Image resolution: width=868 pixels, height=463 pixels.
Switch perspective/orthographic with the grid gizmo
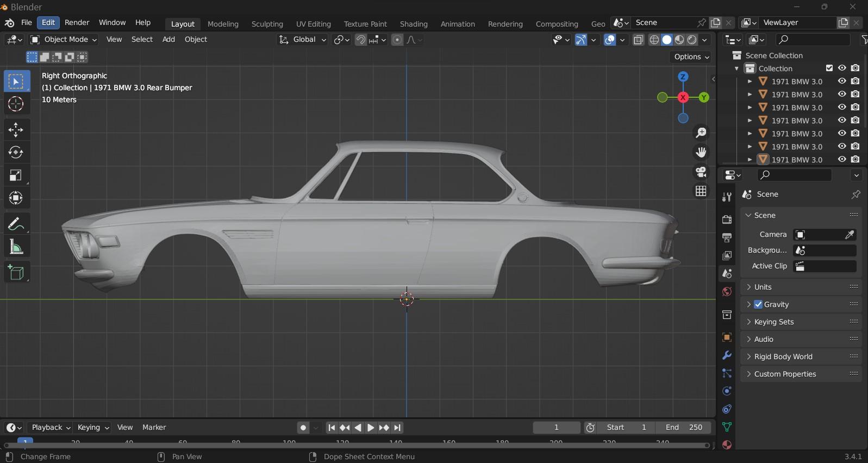pos(701,191)
